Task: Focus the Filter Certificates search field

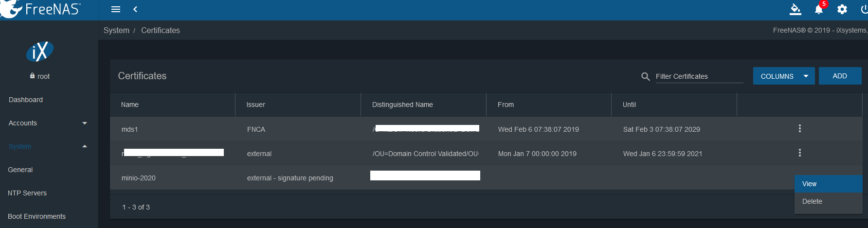Action: (x=699, y=76)
